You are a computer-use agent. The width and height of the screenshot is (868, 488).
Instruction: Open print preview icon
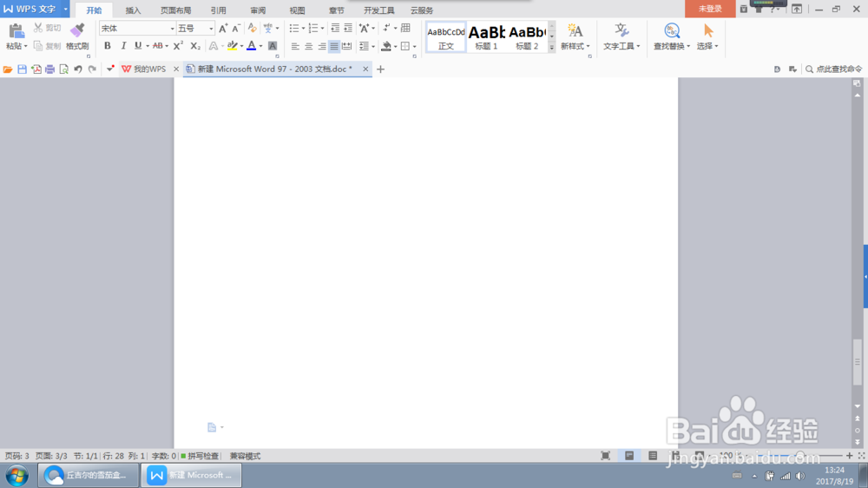[x=63, y=69]
